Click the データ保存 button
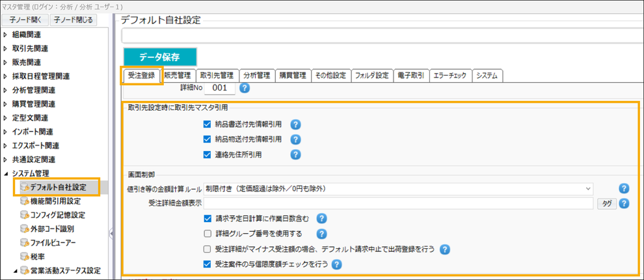 159,56
